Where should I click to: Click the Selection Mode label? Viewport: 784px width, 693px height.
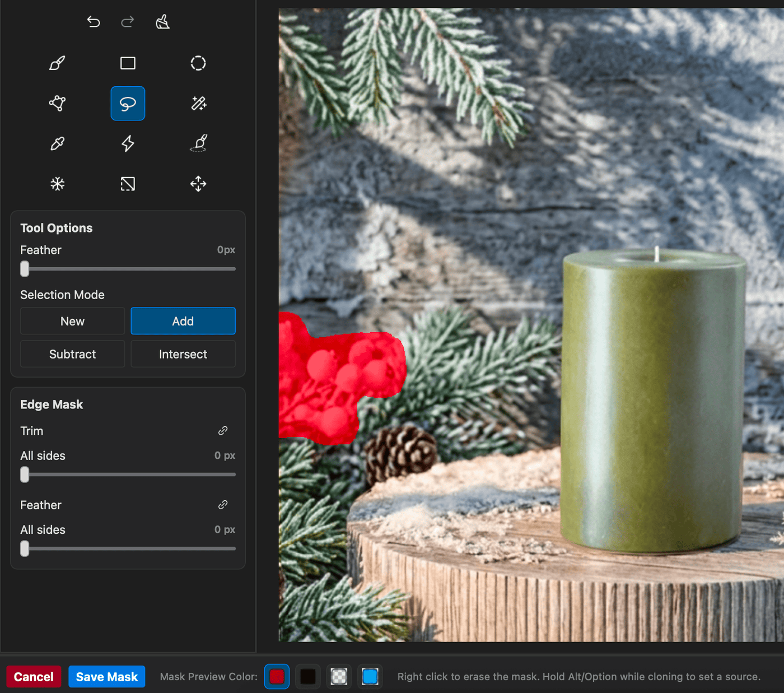point(62,295)
